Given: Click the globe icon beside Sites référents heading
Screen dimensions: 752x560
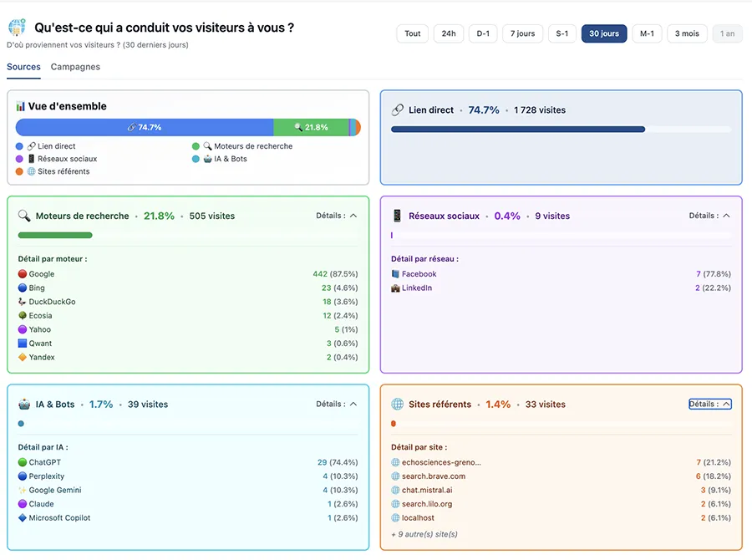Looking at the screenshot, I should (x=398, y=405).
